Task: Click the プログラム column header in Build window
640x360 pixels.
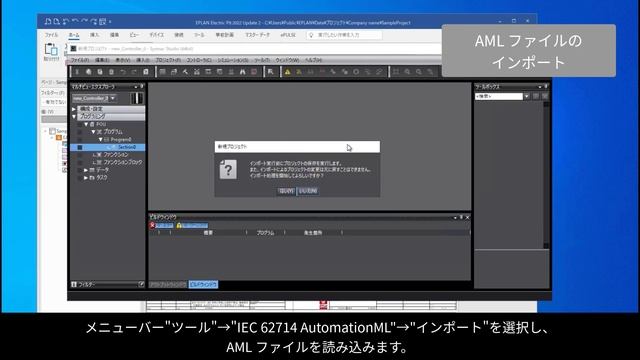Action: pyautogui.click(x=265, y=233)
